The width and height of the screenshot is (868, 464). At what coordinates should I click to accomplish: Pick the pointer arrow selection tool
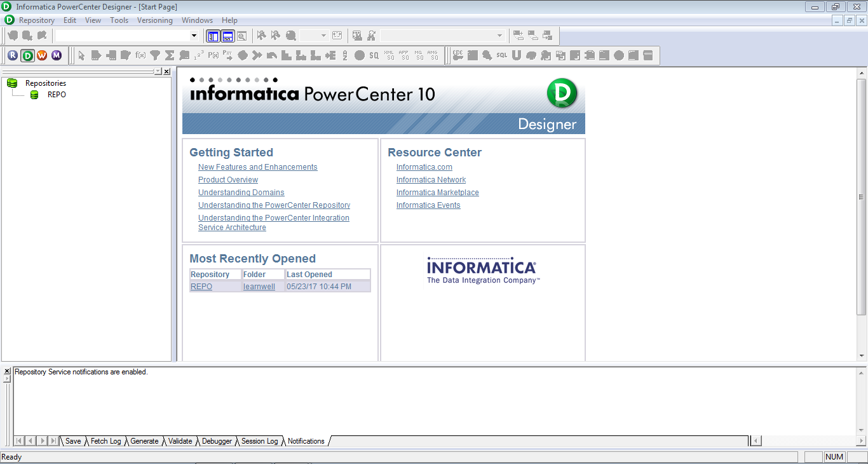(x=81, y=55)
